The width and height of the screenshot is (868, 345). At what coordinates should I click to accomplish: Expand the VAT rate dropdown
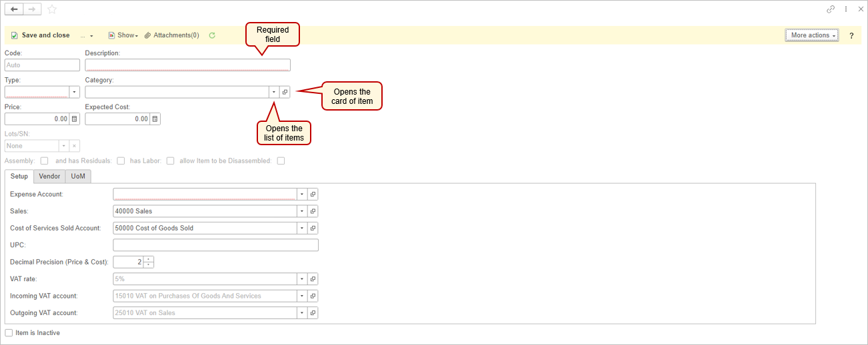(301, 279)
